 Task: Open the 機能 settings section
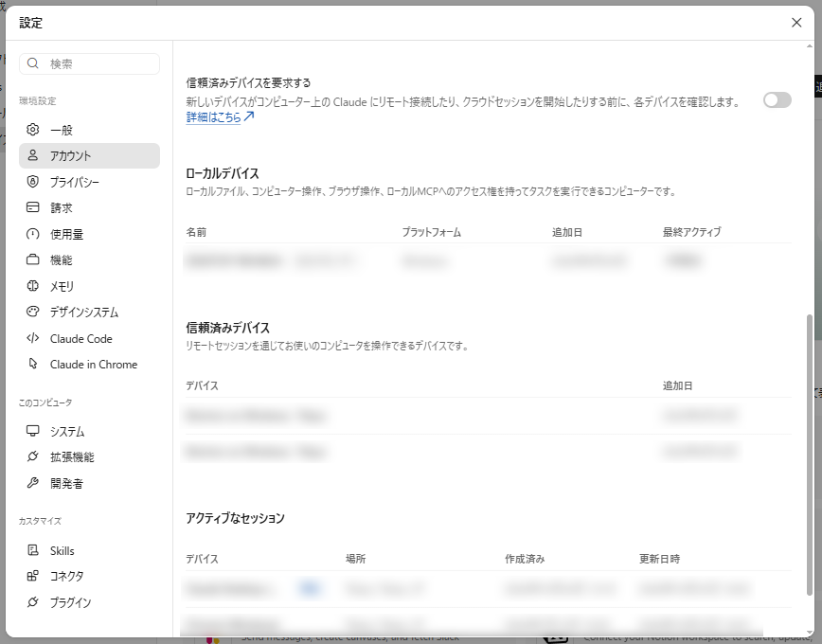(89, 260)
